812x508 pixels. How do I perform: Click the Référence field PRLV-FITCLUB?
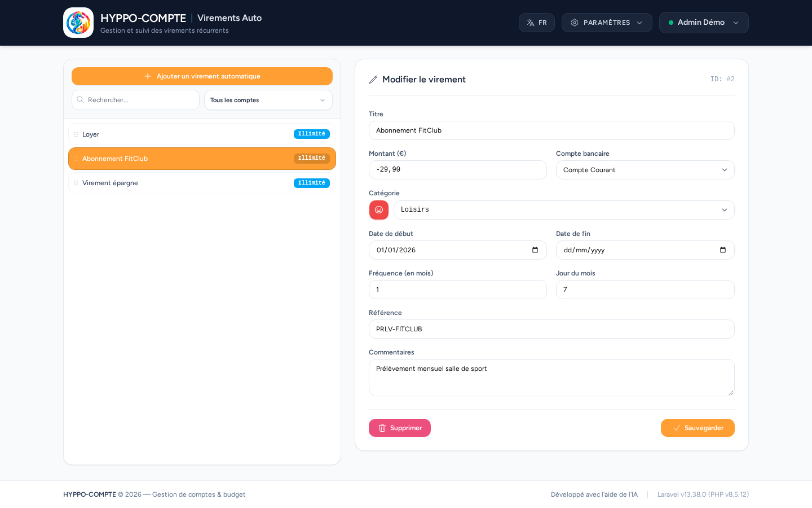551,329
